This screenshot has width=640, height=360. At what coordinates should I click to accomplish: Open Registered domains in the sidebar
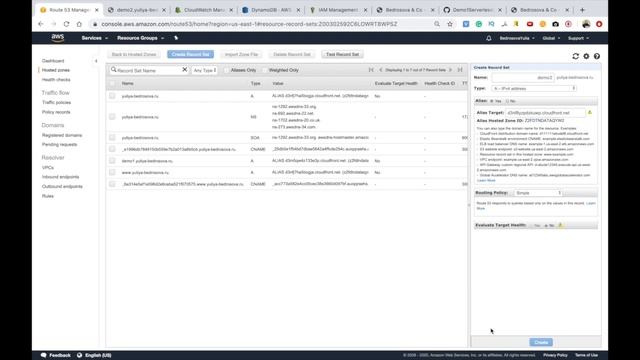coord(62,135)
